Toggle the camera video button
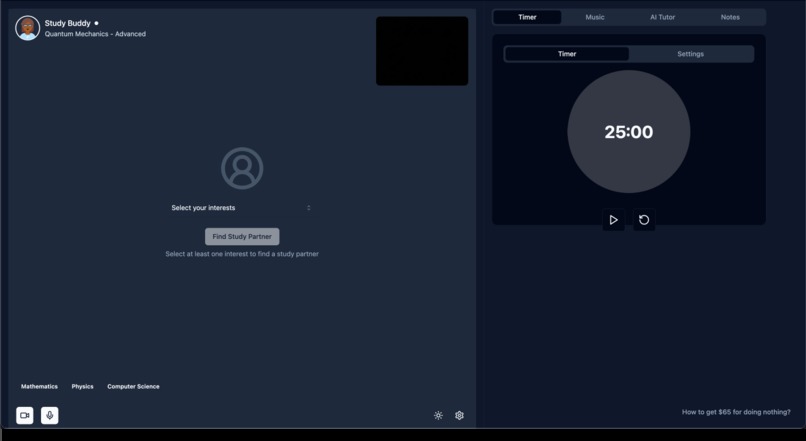 point(25,415)
